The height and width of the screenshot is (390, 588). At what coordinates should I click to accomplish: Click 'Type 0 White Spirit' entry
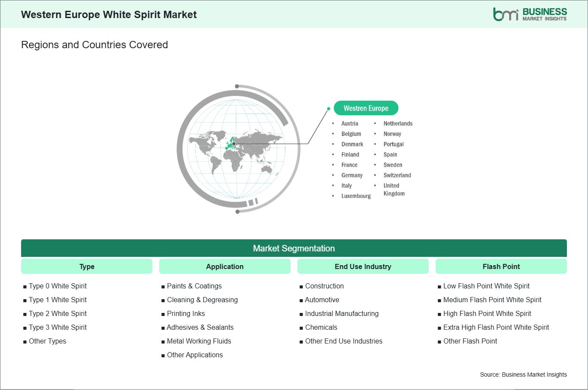pyautogui.click(x=58, y=286)
